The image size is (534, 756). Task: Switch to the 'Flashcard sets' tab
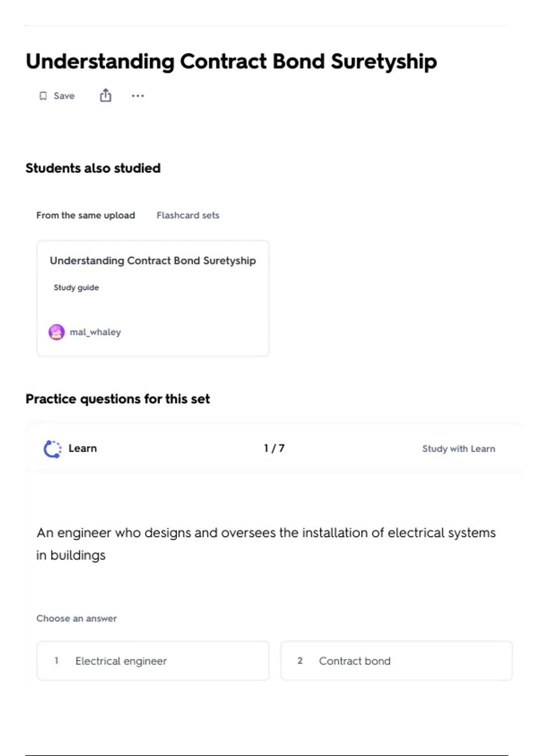click(x=188, y=215)
